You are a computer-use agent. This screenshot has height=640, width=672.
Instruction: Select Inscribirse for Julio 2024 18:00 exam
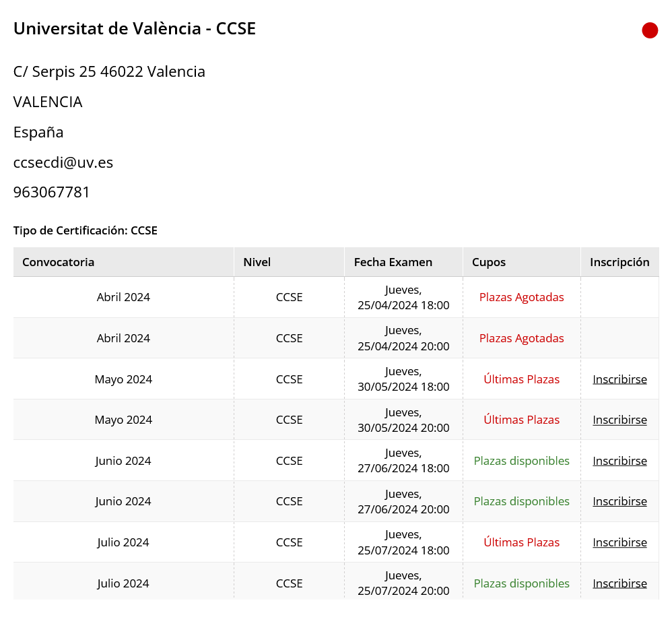tap(619, 542)
